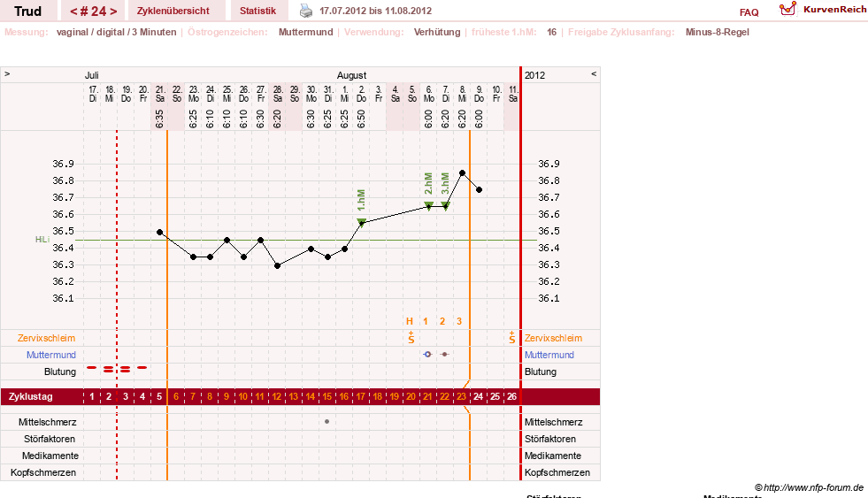This screenshot has width=868, height=498.
Task: Click the right '<' collapse arrow by 2012
Action: tap(594, 73)
